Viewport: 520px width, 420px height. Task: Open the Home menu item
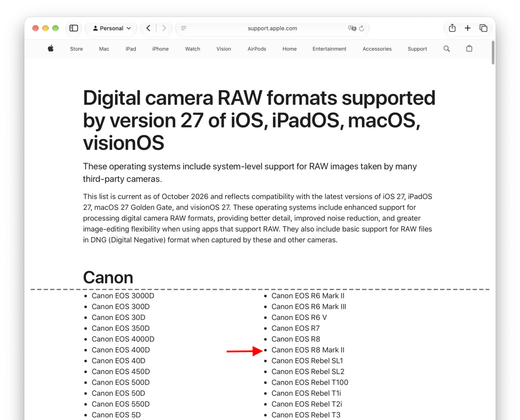290,49
